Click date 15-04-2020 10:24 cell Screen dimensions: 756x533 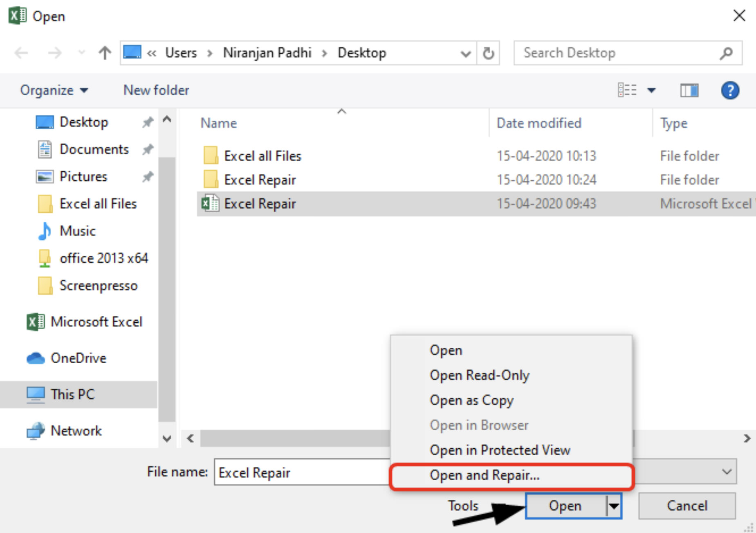pos(546,180)
